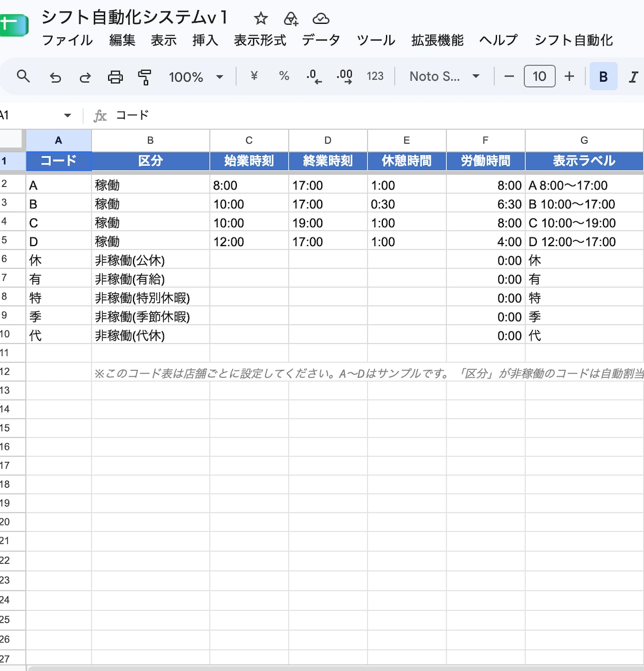644x671 pixels.
Task: Decrease decimal places
Action: pyautogui.click(x=314, y=76)
